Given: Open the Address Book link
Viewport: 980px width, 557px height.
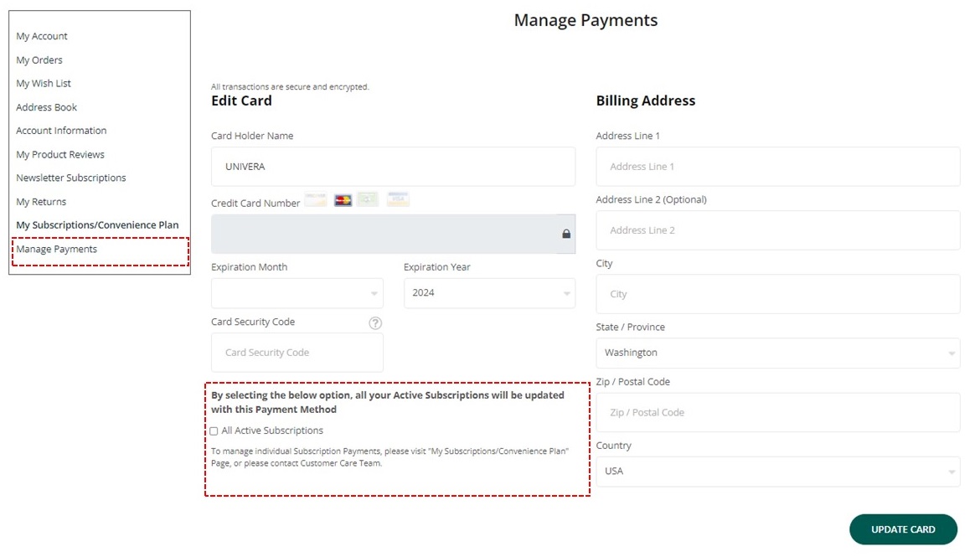Looking at the screenshot, I should [47, 107].
